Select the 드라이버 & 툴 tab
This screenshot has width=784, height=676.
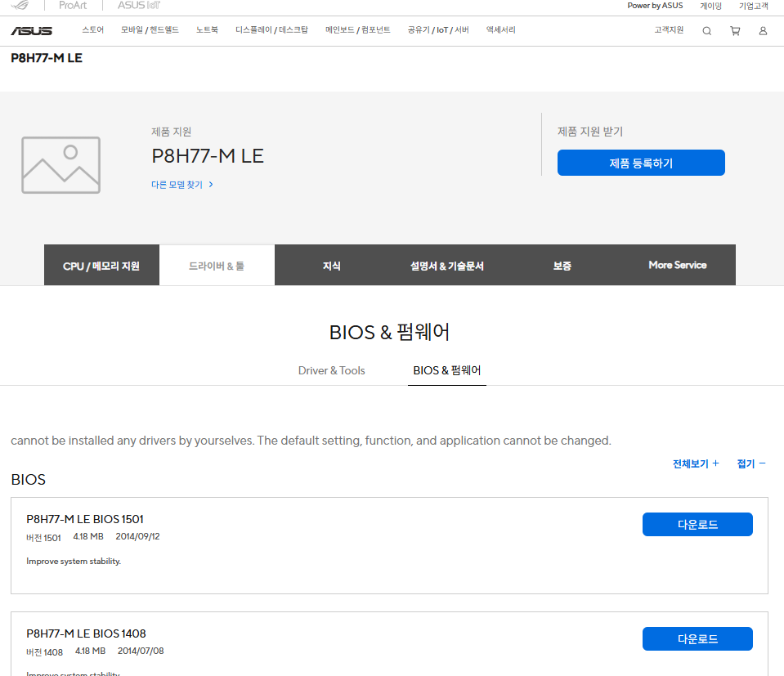coord(217,265)
